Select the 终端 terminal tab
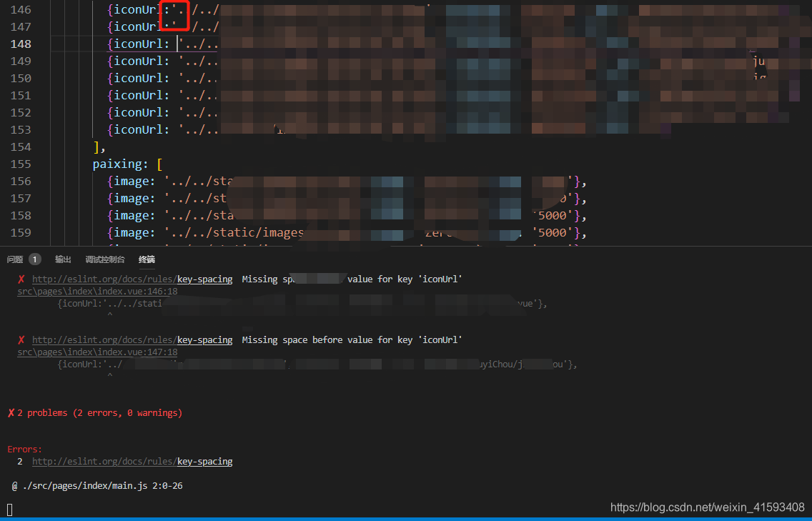This screenshot has width=812, height=521. click(x=147, y=259)
